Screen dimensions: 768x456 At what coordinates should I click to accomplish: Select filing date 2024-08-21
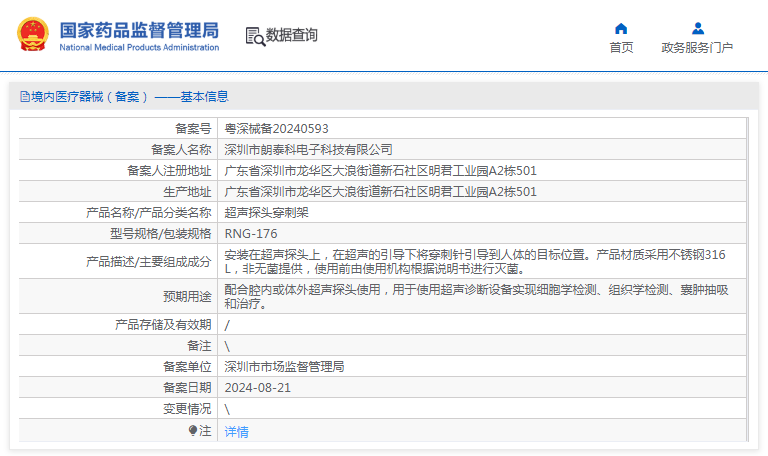pos(258,387)
